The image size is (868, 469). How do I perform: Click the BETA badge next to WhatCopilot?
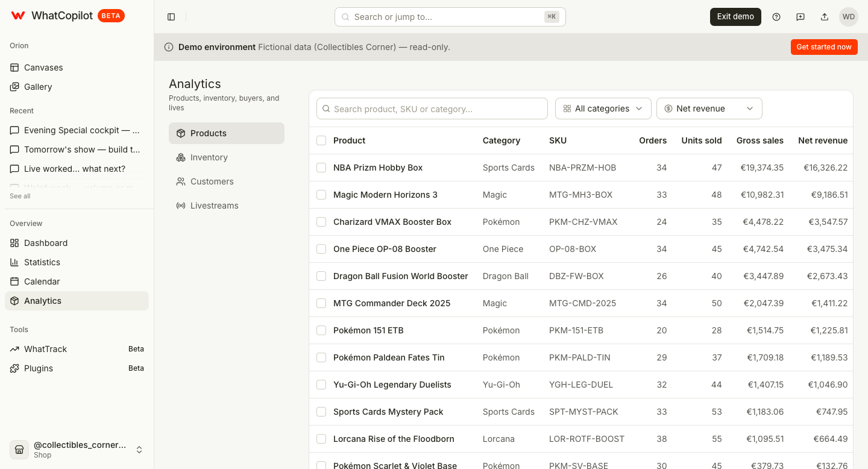click(x=111, y=16)
